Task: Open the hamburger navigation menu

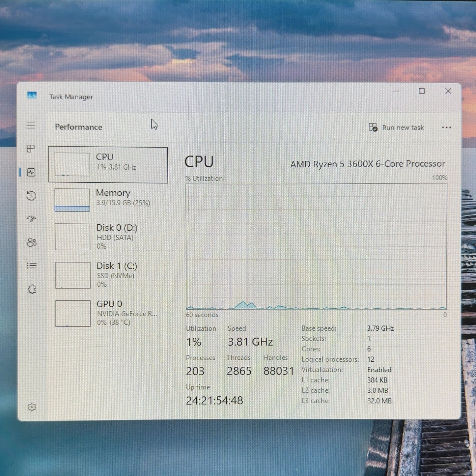Action: [x=31, y=126]
